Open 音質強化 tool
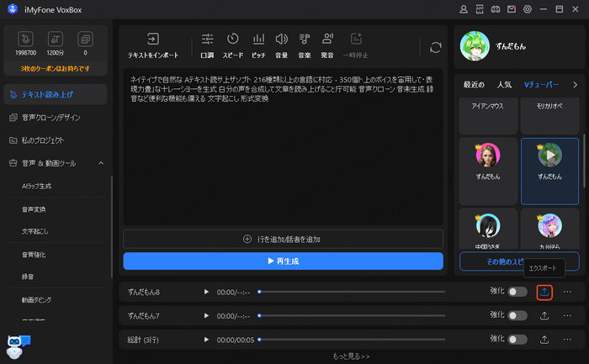 click(34, 255)
